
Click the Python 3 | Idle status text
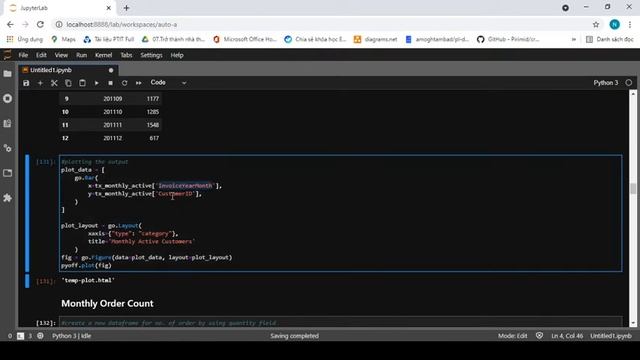[x=72, y=336]
